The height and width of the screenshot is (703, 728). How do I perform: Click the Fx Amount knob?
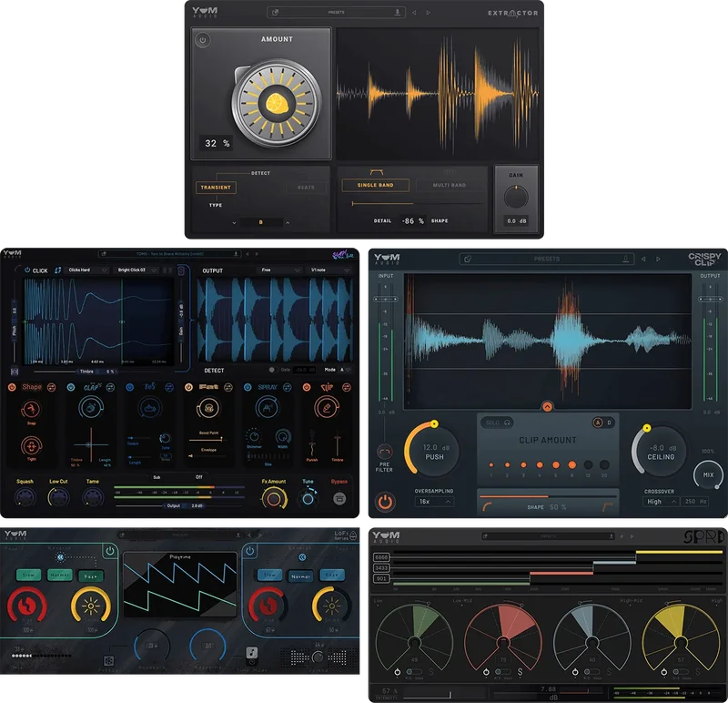[274, 498]
